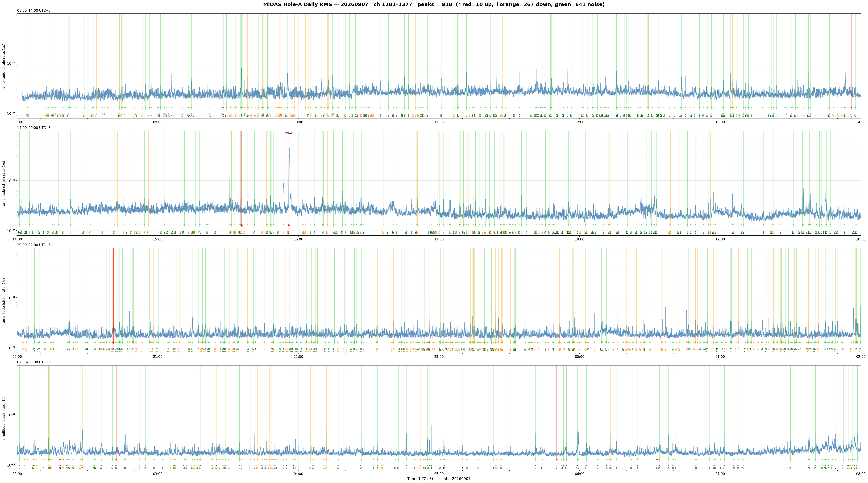Click the 16:00 tick label
Screen dimensions: 868x483
(x=298, y=239)
